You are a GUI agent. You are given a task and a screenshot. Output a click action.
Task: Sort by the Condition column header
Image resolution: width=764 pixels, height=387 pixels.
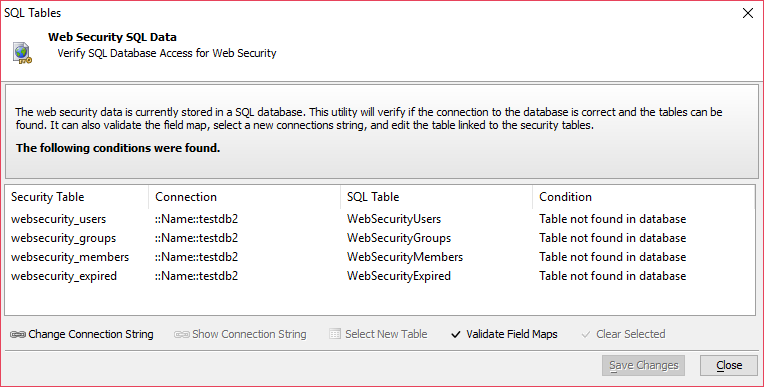(643, 197)
